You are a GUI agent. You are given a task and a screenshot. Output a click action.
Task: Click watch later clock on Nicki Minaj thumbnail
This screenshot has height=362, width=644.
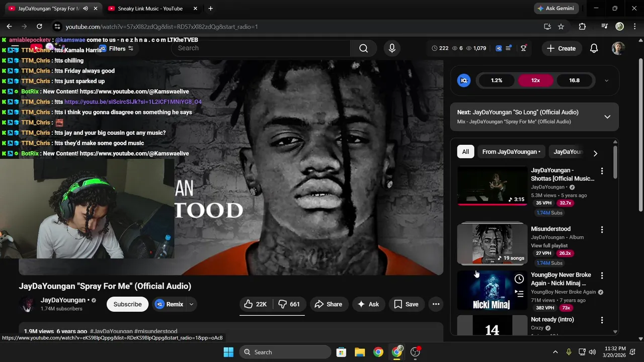pos(519,279)
